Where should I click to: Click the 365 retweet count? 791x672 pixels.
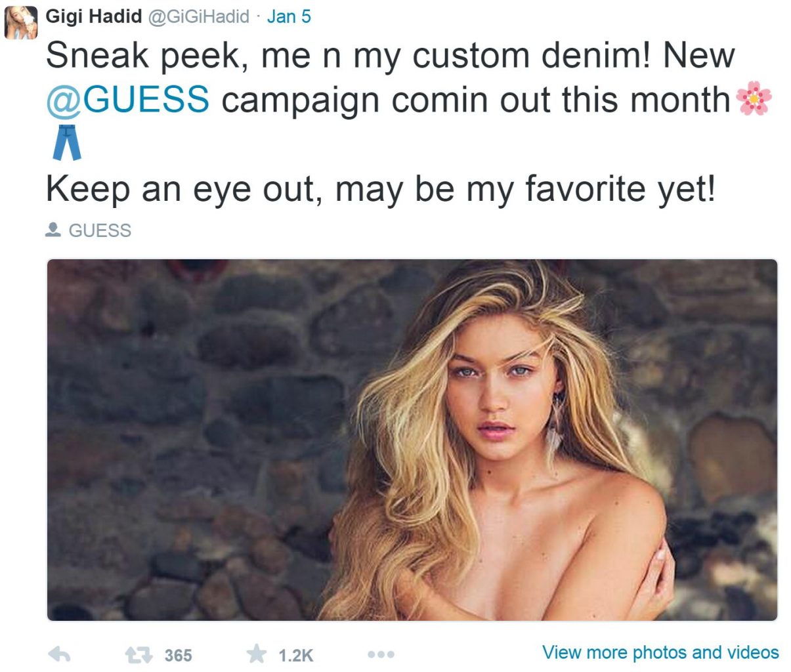[178, 655]
